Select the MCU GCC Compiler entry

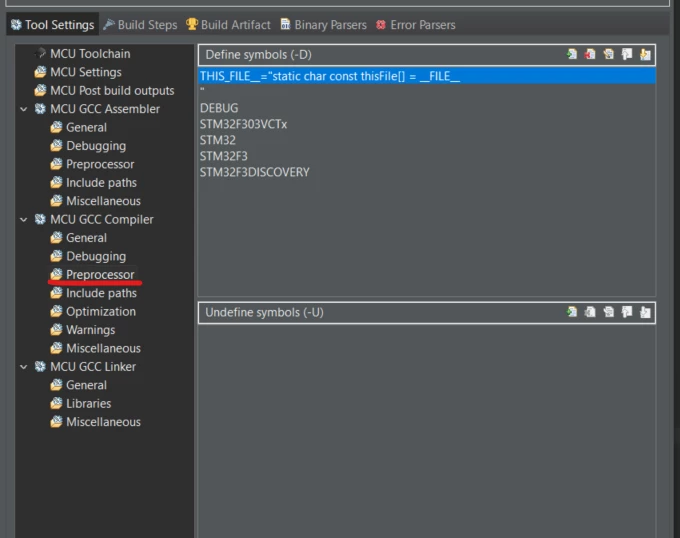pos(101,219)
